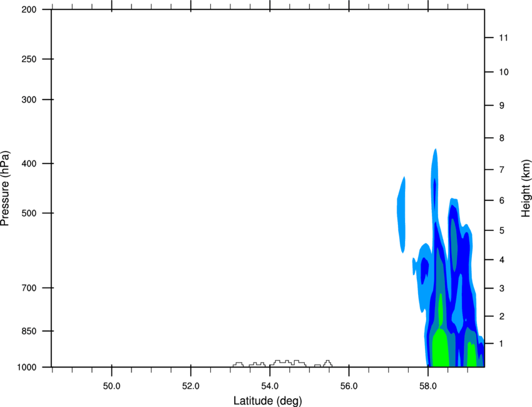
Task: Click the 58.0 latitude tick label
Action: pos(428,386)
